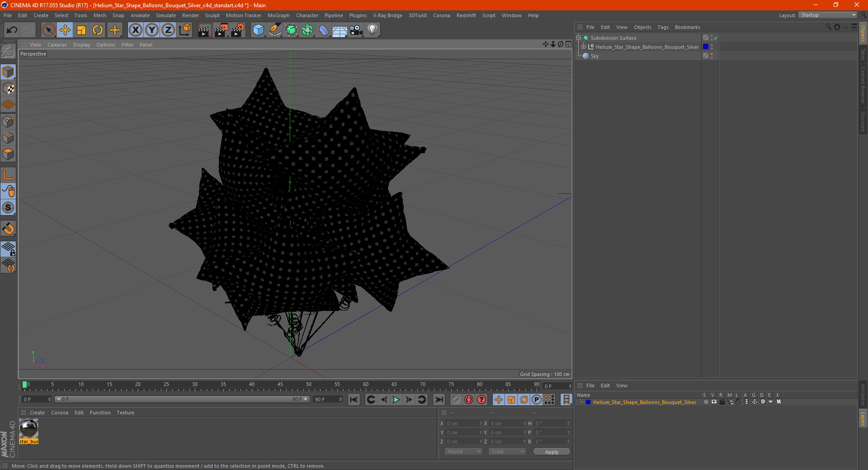The height and width of the screenshot is (470, 868).
Task: Switch to Points mode icon
Action: [x=8, y=122]
